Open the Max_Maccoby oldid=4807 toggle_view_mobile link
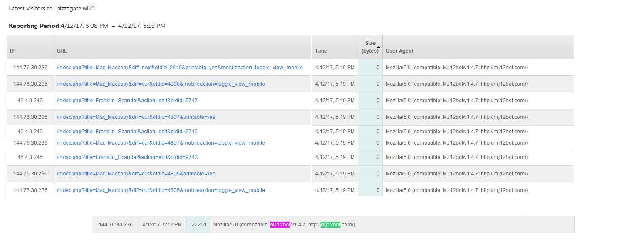The height and width of the screenshot is (243, 644). click(161, 143)
